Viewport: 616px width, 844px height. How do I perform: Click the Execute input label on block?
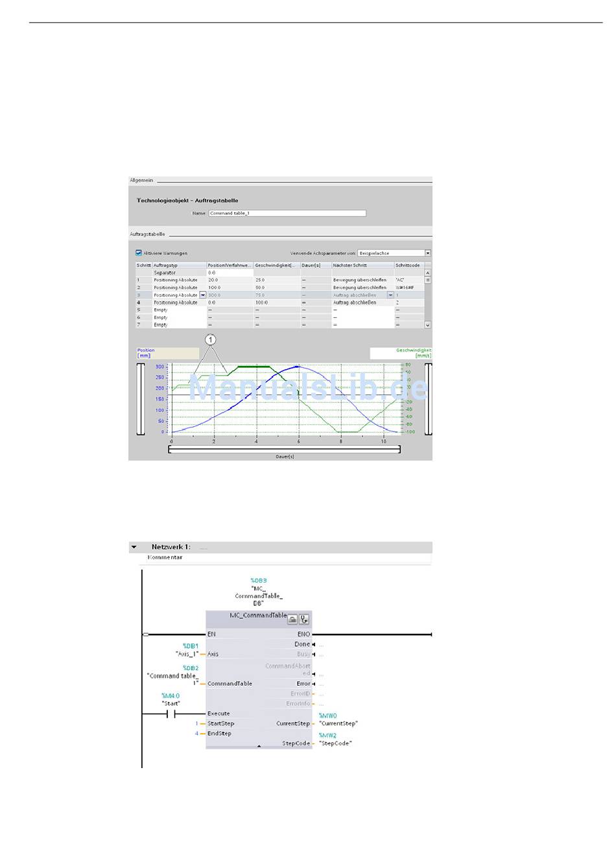tap(219, 714)
